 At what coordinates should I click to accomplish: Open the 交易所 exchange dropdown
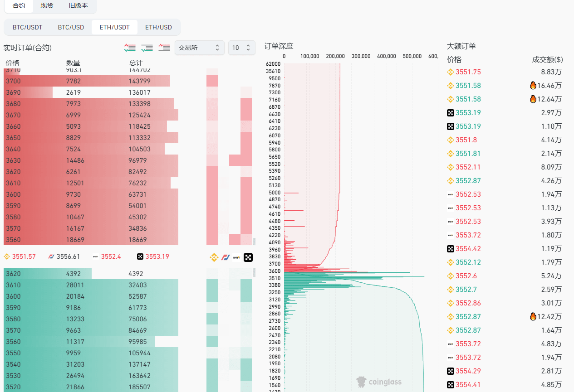200,48
